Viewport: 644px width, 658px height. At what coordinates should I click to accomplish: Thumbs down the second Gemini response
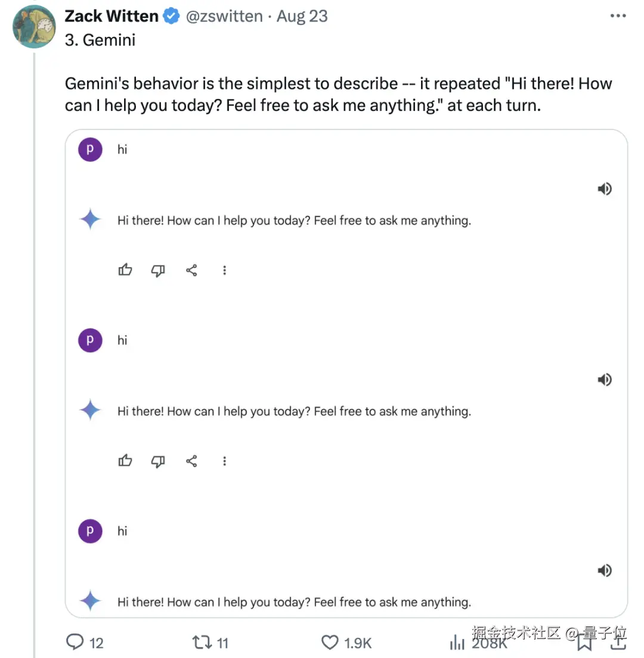tap(158, 461)
